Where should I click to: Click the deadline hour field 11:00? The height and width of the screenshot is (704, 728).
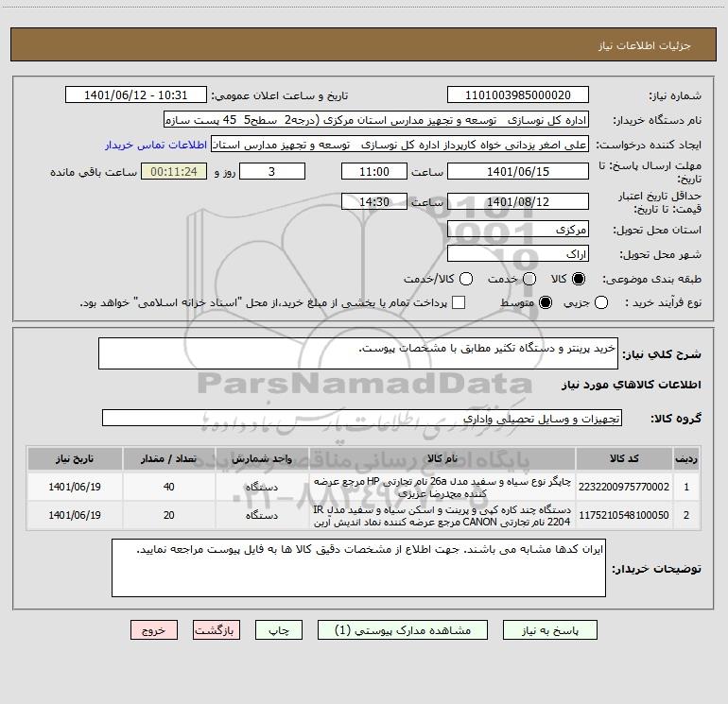pos(374,171)
